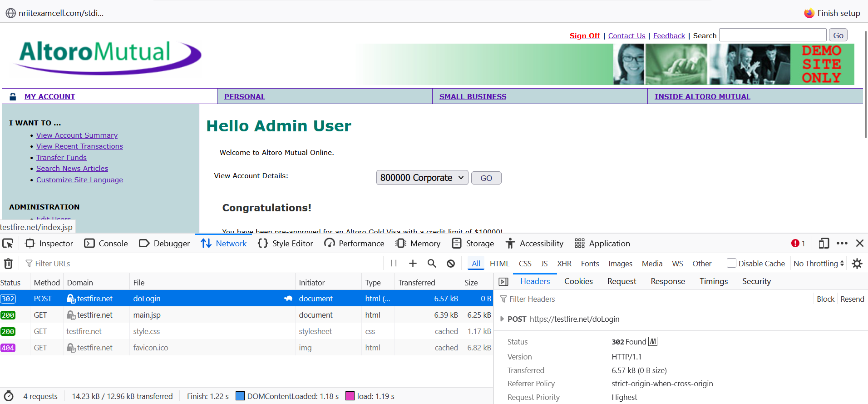Select the style.css request row
Viewport: 868px width, 404px height.
click(x=247, y=331)
